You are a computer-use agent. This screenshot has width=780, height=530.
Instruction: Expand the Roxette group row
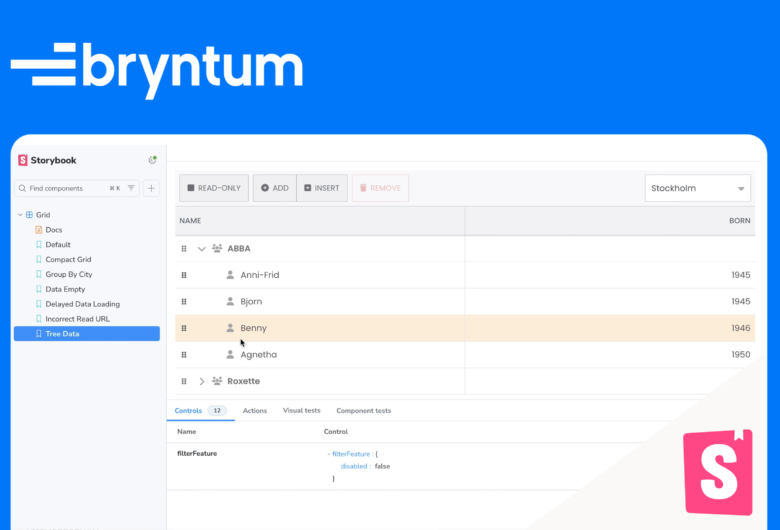click(x=201, y=382)
